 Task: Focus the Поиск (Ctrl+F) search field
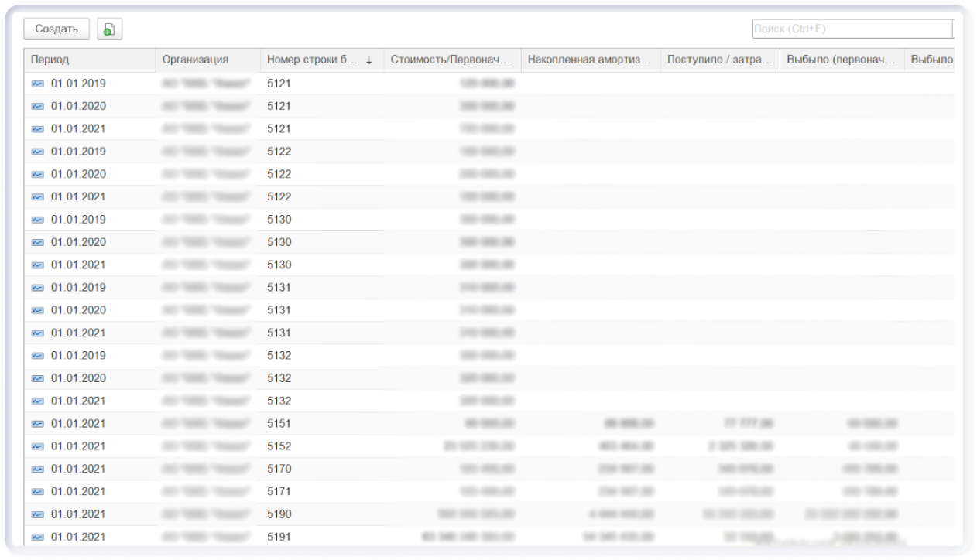pos(852,29)
